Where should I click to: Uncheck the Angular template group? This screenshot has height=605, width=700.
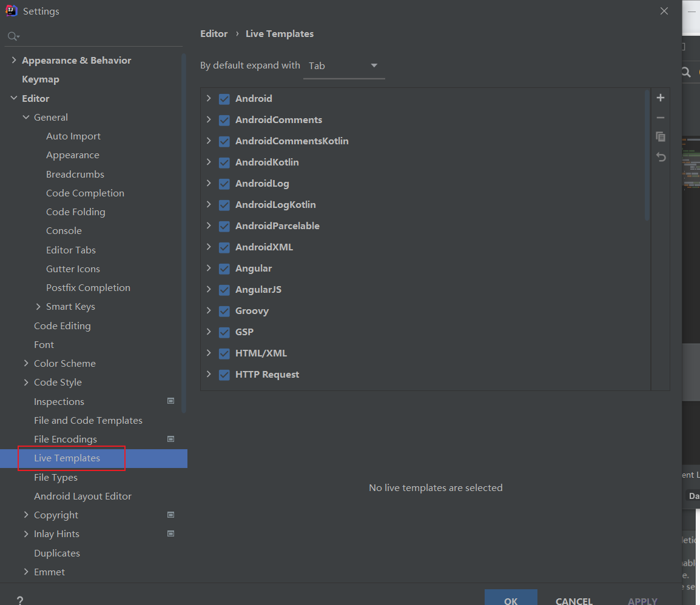[224, 269]
